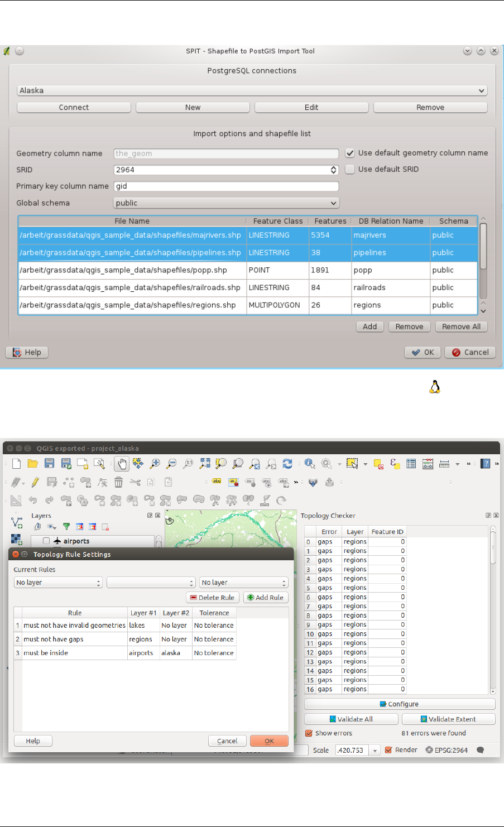Open the Scale dropdown arrow in status bar
Image resolution: width=504 pixels, height=827 pixels.
coord(375,751)
